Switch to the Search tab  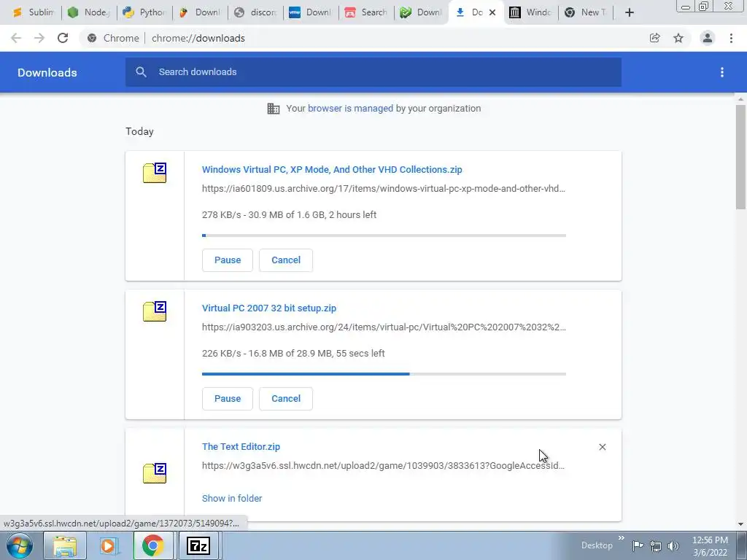[366, 12]
